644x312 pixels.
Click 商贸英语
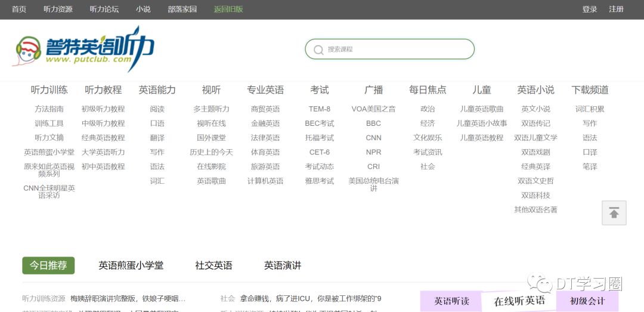pyautogui.click(x=265, y=109)
